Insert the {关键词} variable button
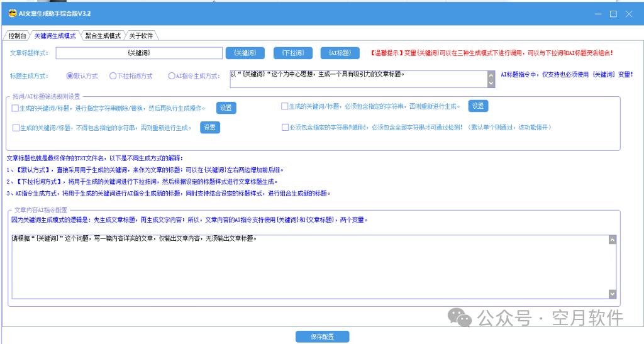Image resolution: width=644 pixels, height=344 pixels. [245, 53]
